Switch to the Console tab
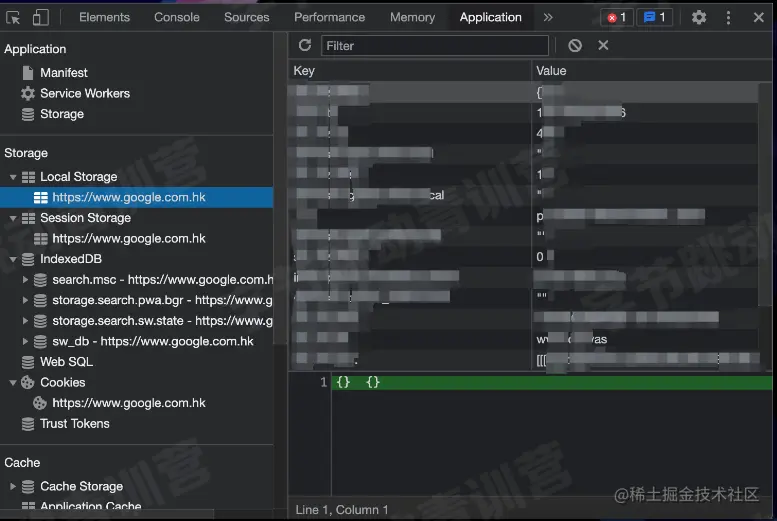Screen dimensions: 777x521 176,17
